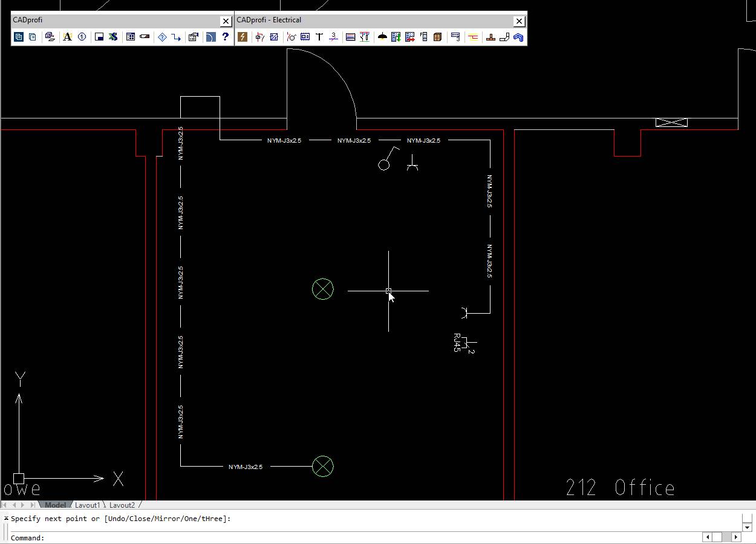Open the attributes and descriptions tool (A icon)
The image size is (756, 544).
click(x=68, y=37)
